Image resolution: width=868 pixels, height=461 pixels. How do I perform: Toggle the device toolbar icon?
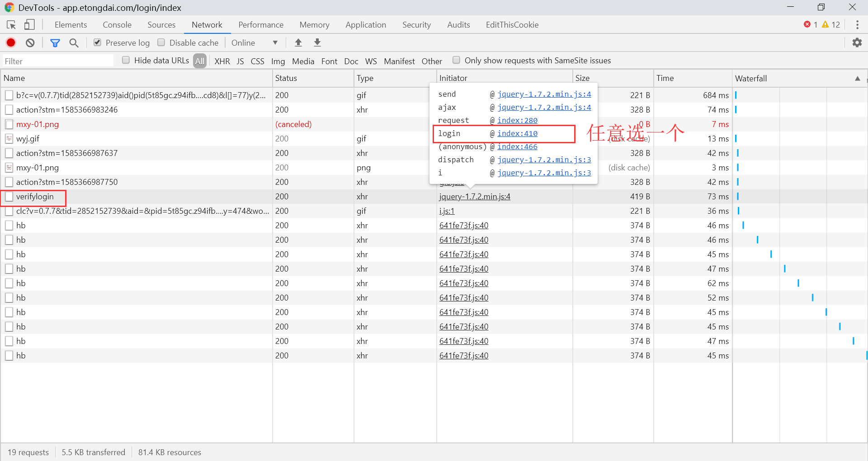point(29,25)
